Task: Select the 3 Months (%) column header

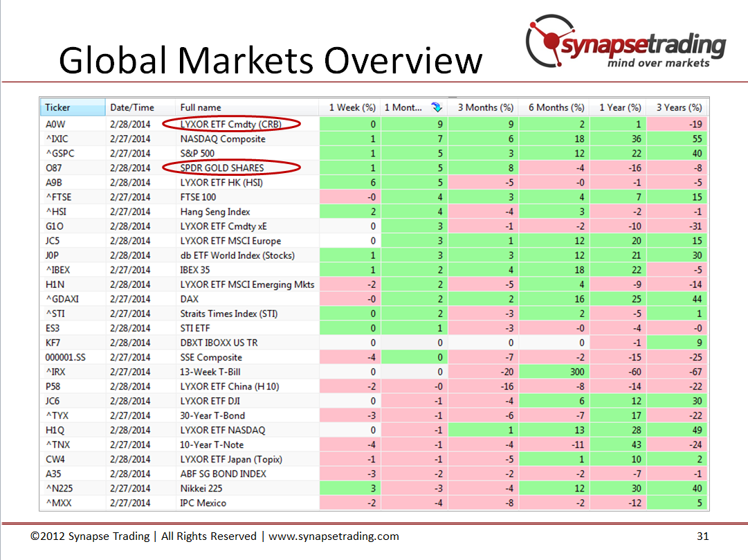Action: (x=485, y=107)
